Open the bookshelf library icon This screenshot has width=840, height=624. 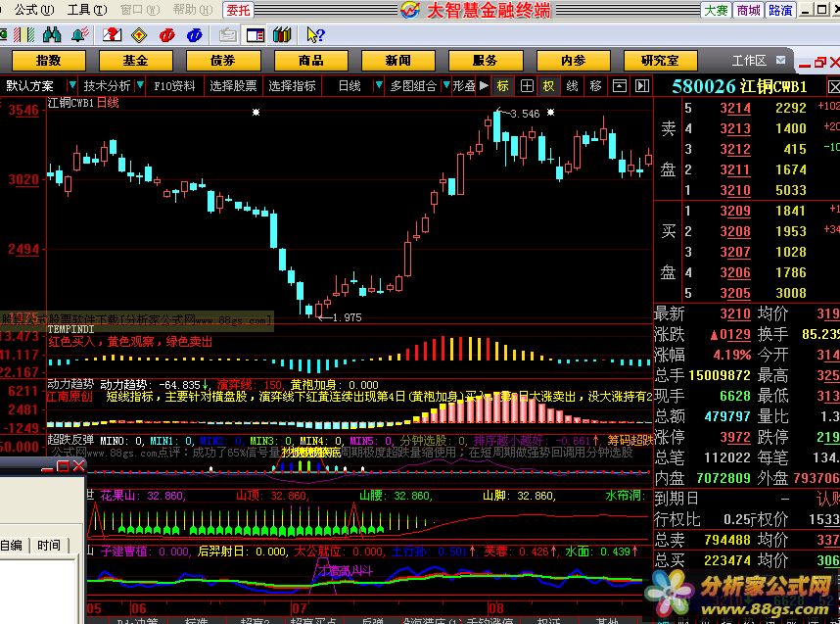point(282,35)
